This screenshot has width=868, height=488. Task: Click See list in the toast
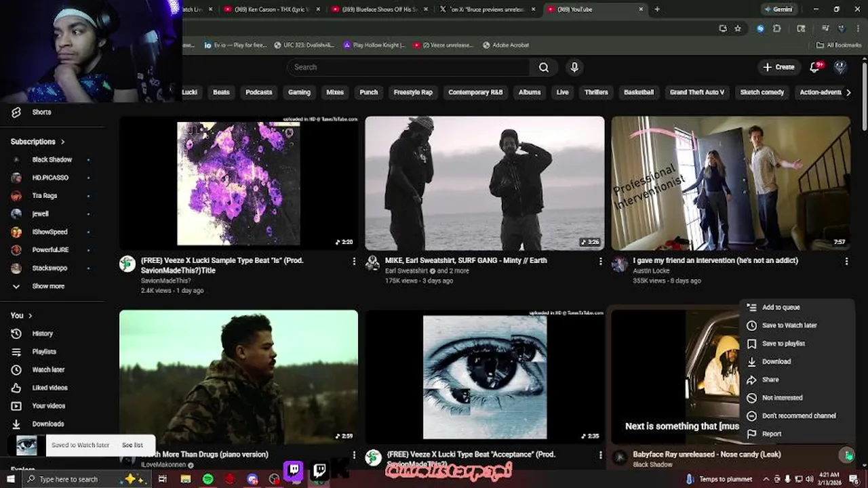132,445
